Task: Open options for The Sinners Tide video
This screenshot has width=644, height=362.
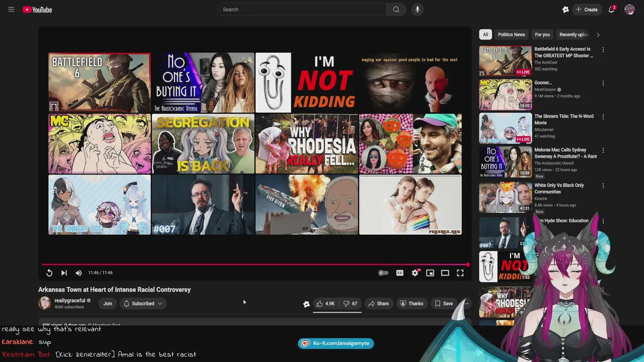Action: coord(603,117)
